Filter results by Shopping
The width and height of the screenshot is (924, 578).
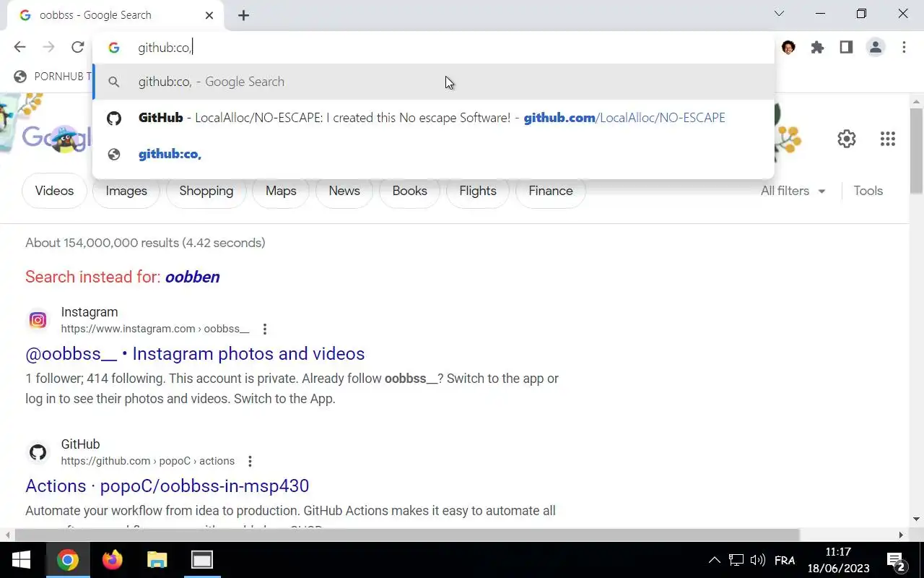[206, 191]
